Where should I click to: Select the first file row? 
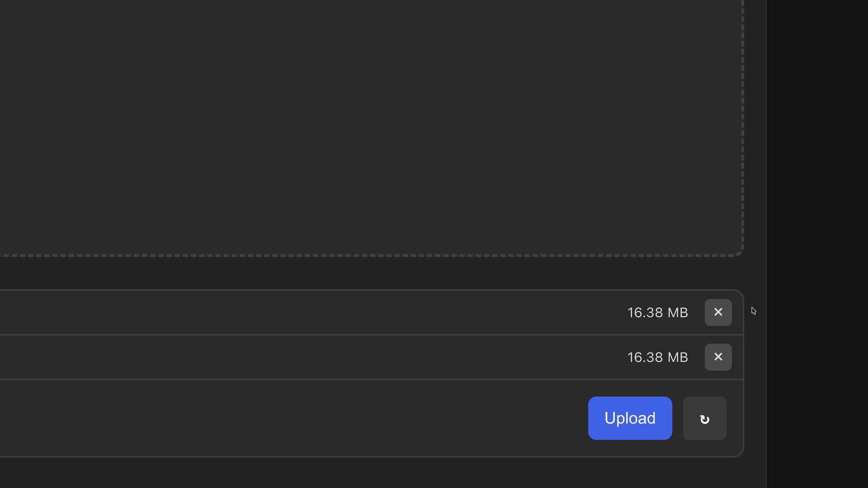pos(316,312)
